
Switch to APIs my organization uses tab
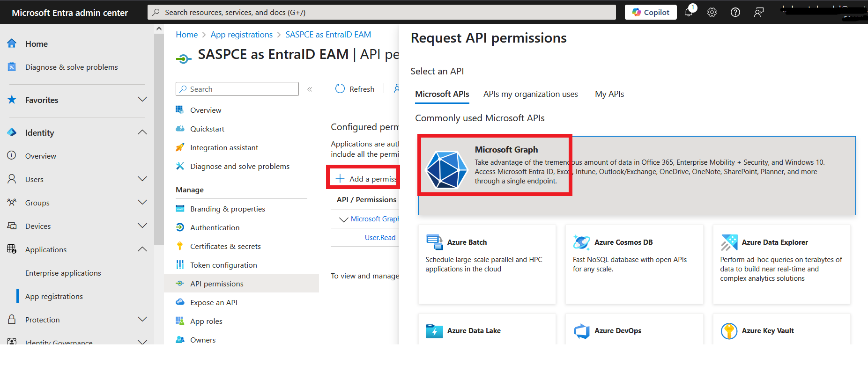pyautogui.click(x=530, y=94)
